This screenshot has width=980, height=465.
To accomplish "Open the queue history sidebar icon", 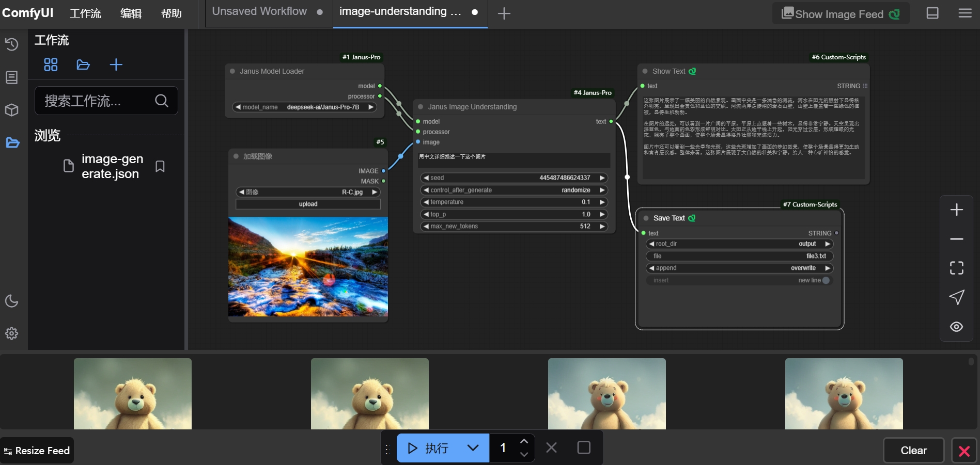I will 11,44.
